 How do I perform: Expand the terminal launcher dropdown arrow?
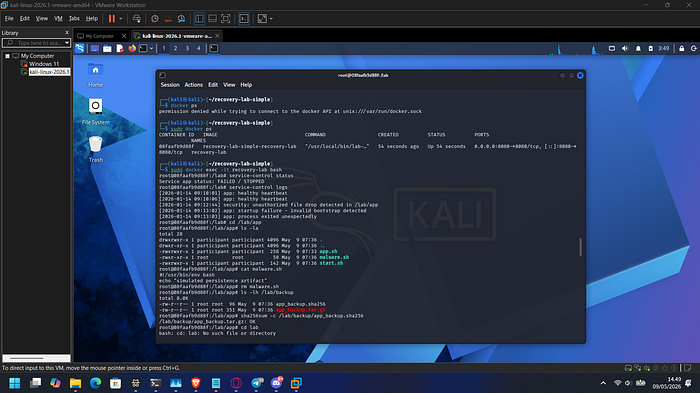(x=152, y=48)
